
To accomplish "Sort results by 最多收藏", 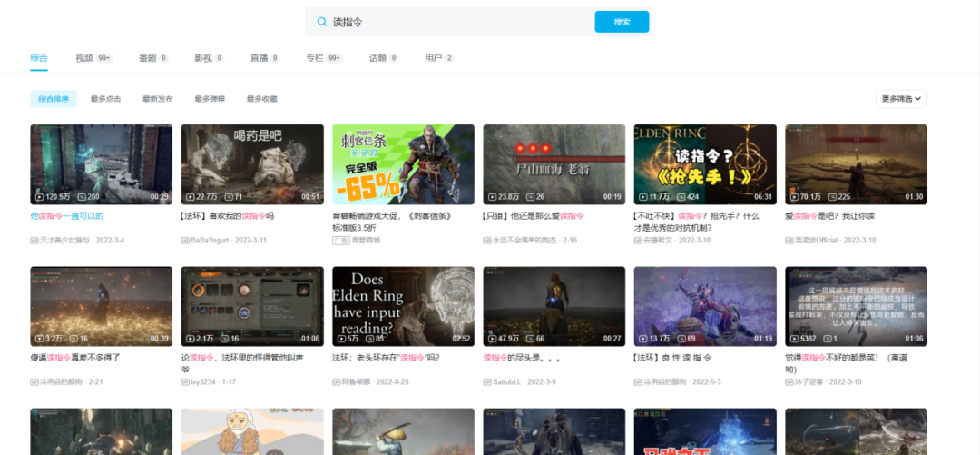I will (x=261, y=99).
